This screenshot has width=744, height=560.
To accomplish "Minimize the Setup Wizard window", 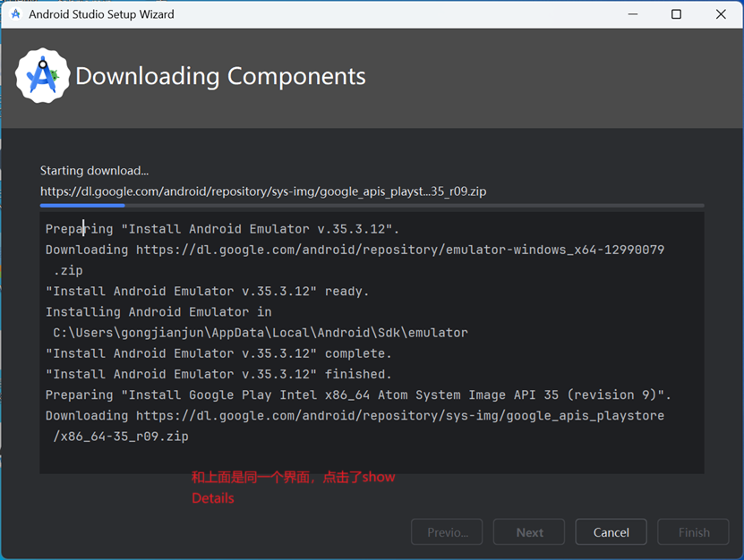I will (x=632, y=14).
